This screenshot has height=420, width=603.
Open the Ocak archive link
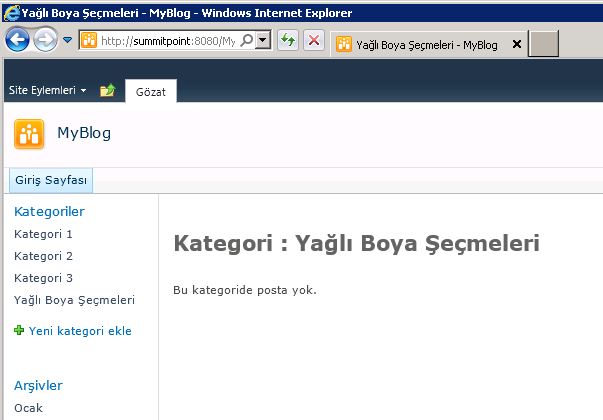28,408
